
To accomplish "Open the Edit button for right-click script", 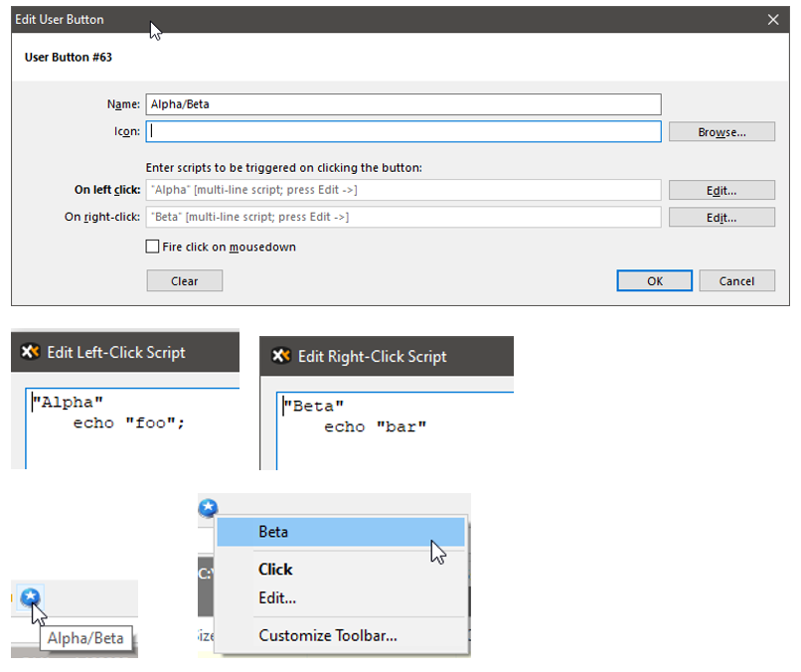I will 721,217.
